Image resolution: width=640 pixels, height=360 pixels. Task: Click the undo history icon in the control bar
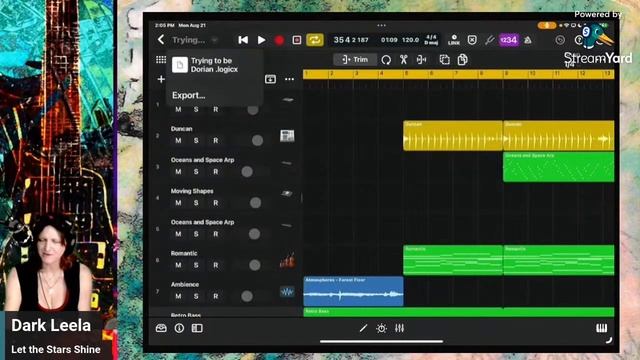pos(560,40)
